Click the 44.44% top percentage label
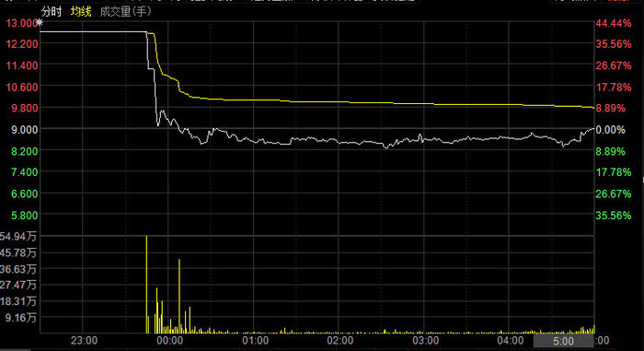The height and width of the screenshot is (351, 644). [614, 23]
